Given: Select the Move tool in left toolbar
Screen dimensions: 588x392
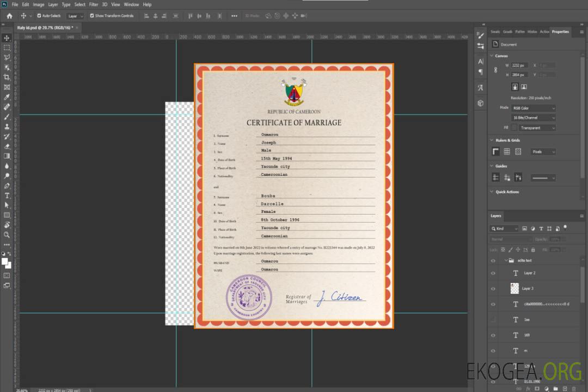Looking at the screenshot, I should coord(7,38).
